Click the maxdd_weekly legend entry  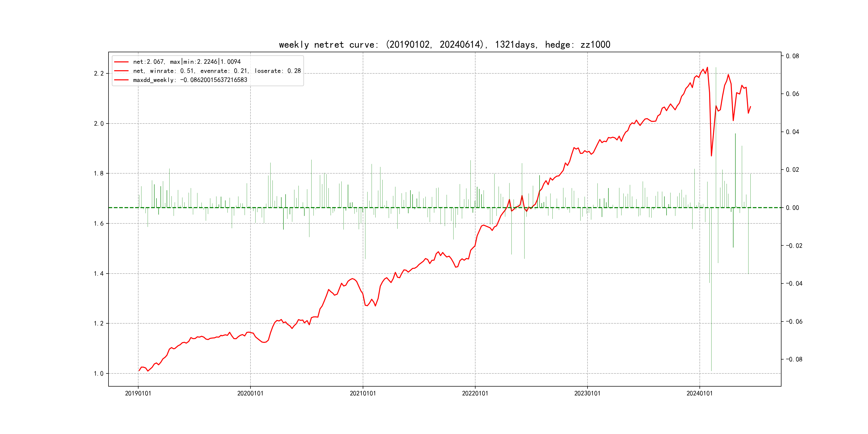point(190,80)
